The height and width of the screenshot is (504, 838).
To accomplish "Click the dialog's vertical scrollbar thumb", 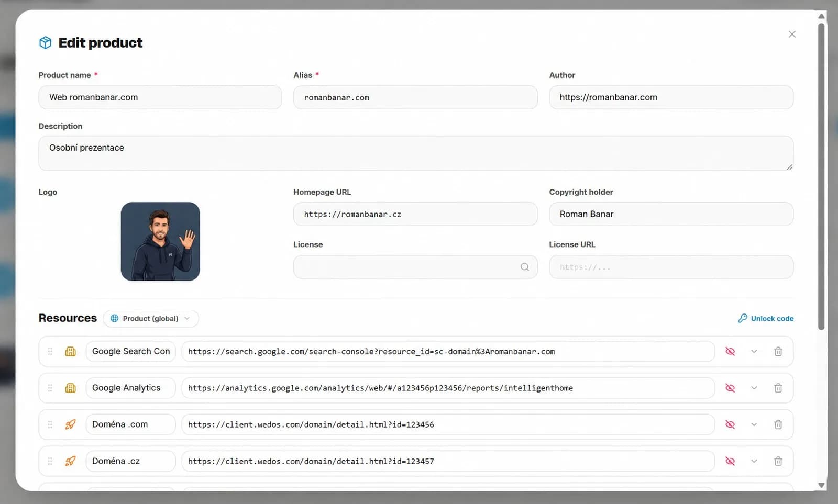I will [821, 176].
